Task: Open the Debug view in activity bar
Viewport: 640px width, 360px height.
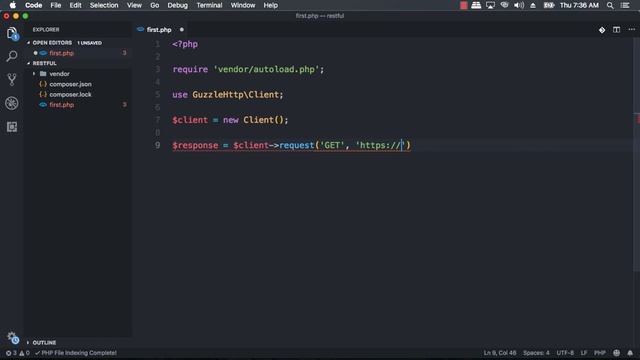Action: point(12,103)
